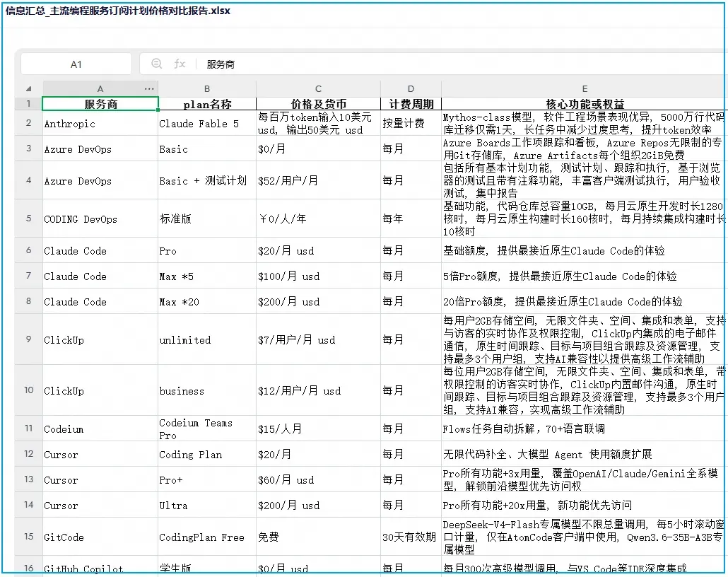Screen dimensions: 728x577
Task: Click the Claude Code Pro plan cell
Action: tap(207, 251)
